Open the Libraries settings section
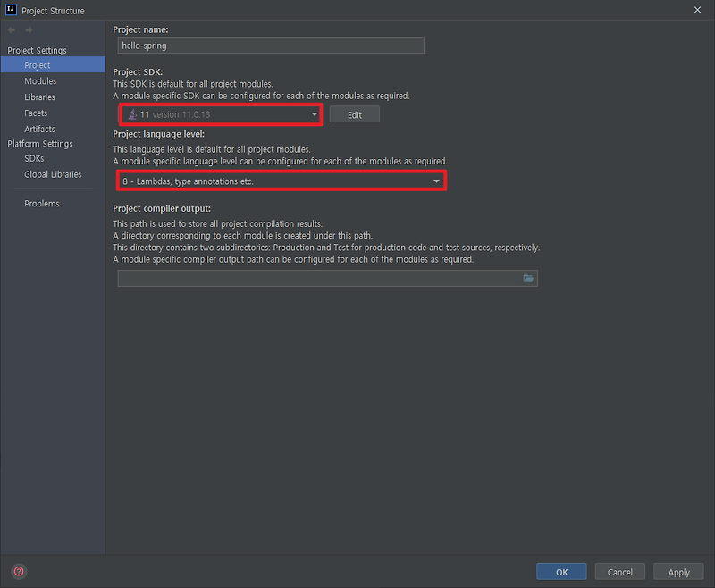715x588 pixels. pyautogui.click(x=42, y=97)
